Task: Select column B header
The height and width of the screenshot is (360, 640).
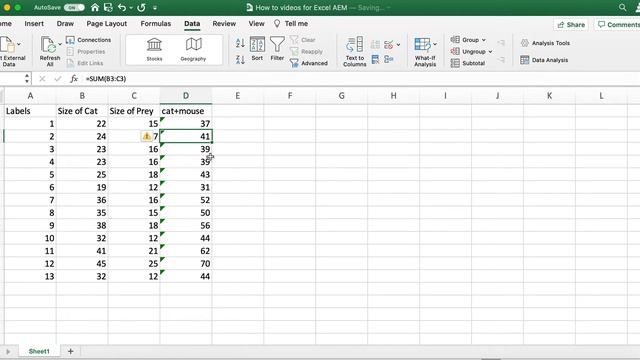Action: tap(82, 96)
